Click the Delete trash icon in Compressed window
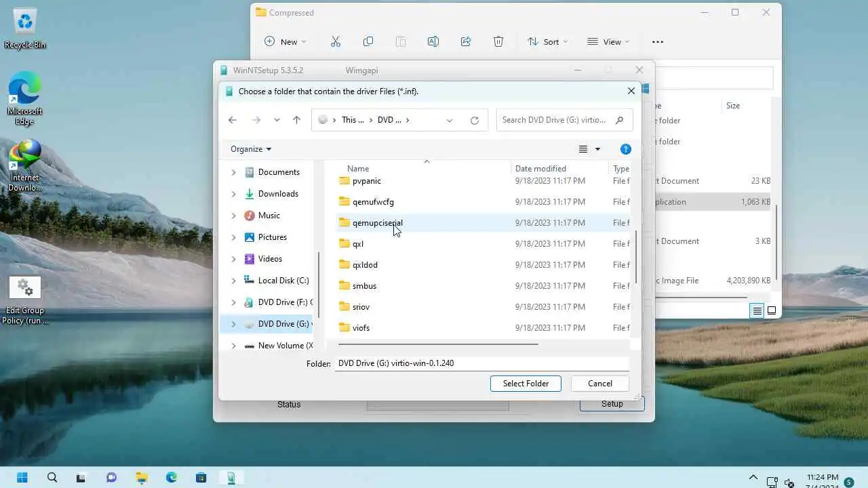The height and width of the screenshot is (488, 868). (498, 41)
